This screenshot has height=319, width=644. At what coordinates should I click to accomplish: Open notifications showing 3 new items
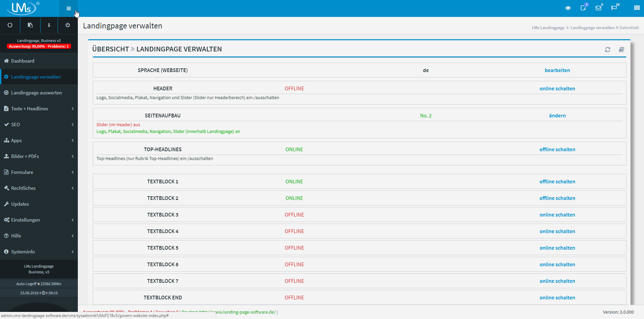coord(583,8)
